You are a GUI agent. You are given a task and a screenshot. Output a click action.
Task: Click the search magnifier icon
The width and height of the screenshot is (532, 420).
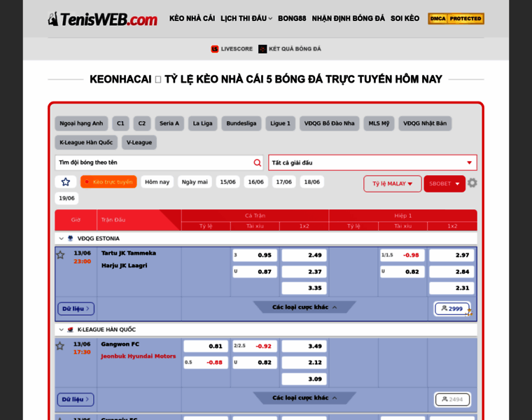(257, 163)
